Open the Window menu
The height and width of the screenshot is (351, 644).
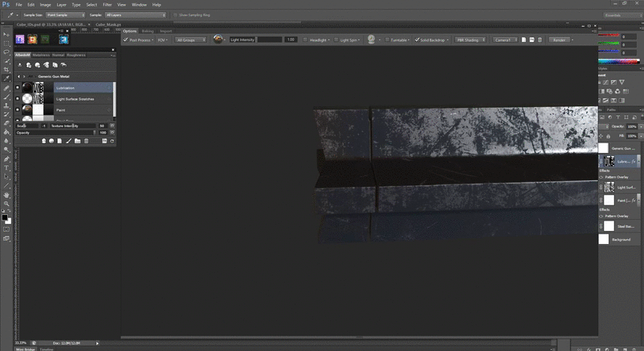(x=138, y=5)
